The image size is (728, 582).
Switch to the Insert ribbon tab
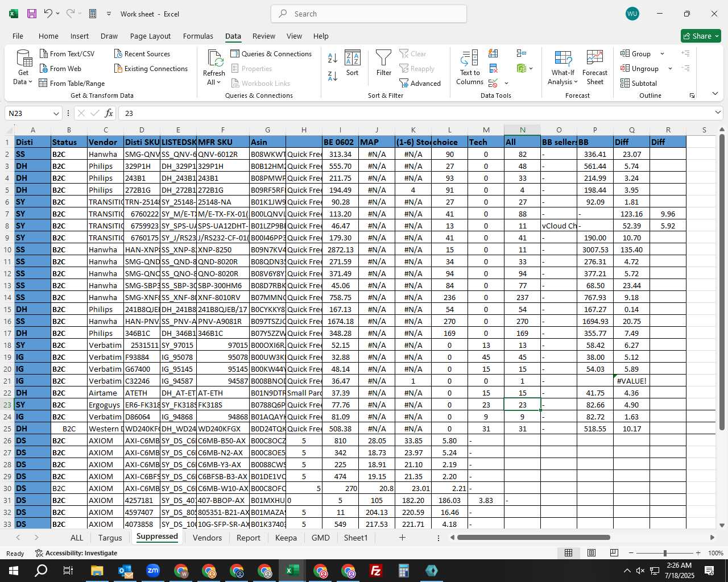coord(80,36)
